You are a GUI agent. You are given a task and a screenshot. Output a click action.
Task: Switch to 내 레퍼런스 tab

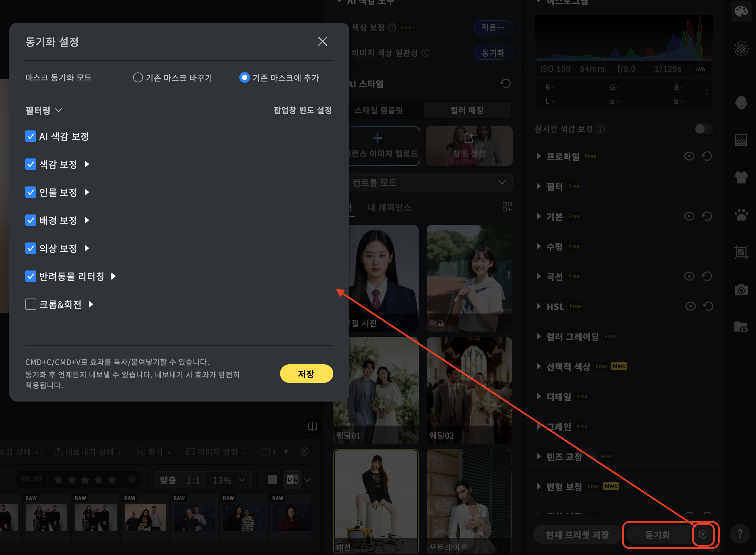389,207
